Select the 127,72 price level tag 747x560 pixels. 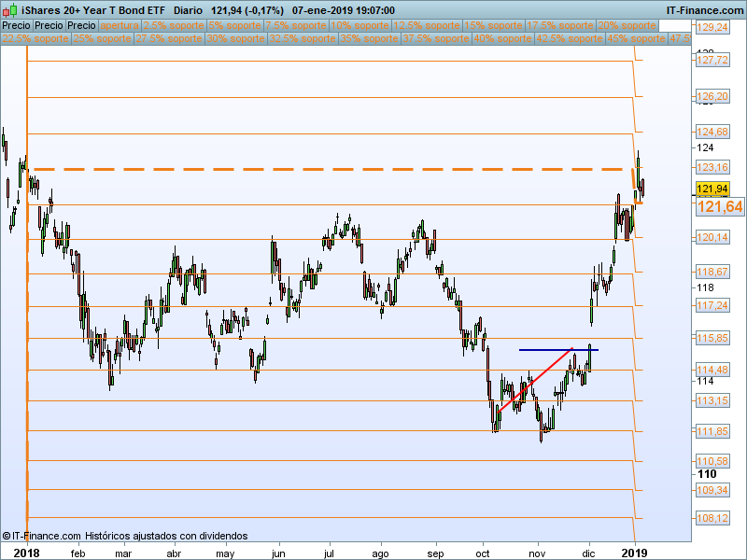(x=712, y=60)
